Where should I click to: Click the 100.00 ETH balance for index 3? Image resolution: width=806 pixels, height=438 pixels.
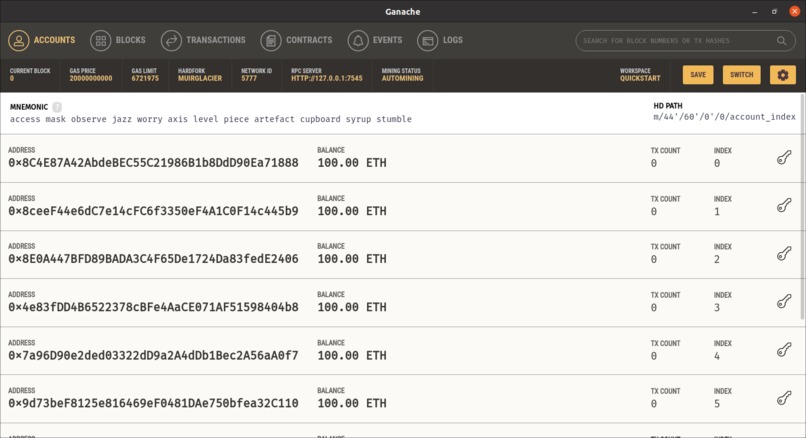pyautogui.click(x=352, y=307)
